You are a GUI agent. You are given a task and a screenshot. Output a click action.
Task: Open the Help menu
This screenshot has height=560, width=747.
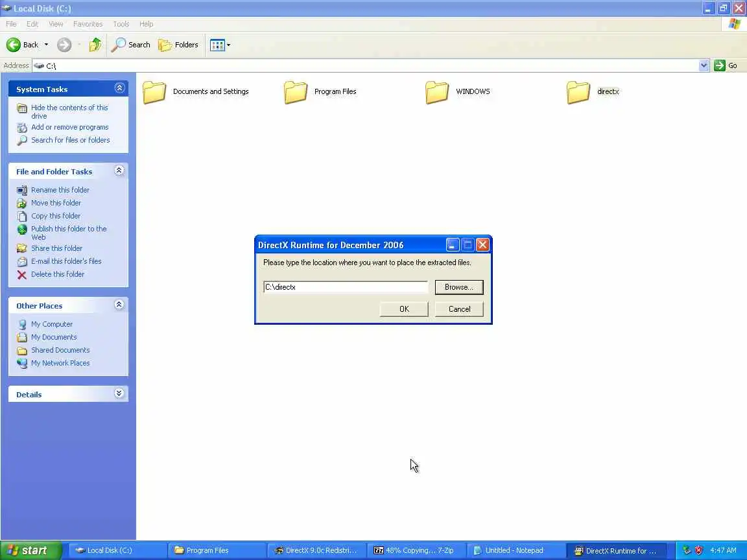point(147,24)
